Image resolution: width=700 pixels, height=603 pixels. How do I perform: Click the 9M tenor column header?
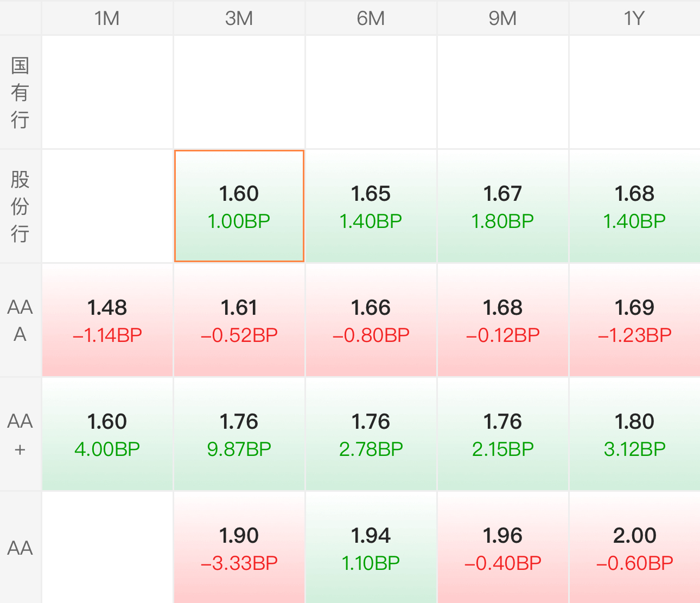click(502, 18)
